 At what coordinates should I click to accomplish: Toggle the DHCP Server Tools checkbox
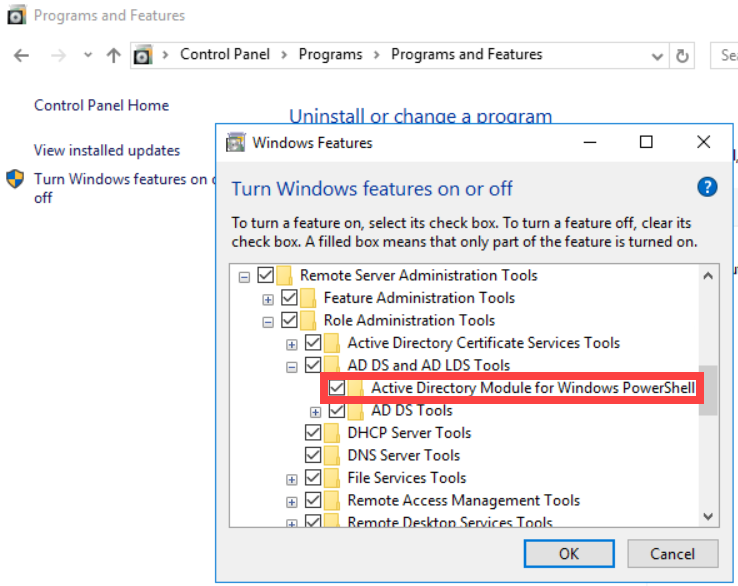[x=314, y=433]
